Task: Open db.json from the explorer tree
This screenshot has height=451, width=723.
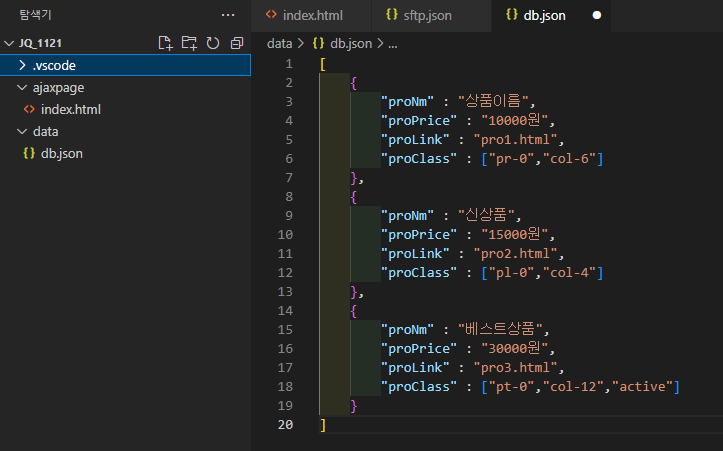Action: (125, 154)
